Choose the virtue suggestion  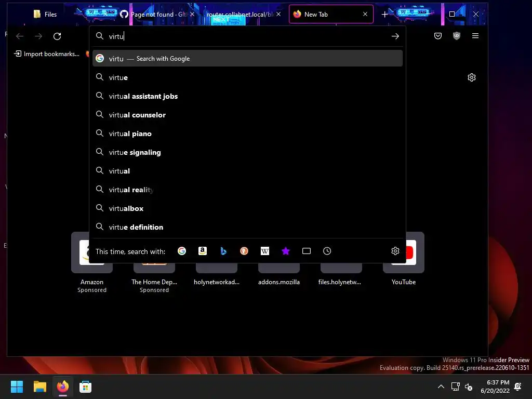[247, 77]
